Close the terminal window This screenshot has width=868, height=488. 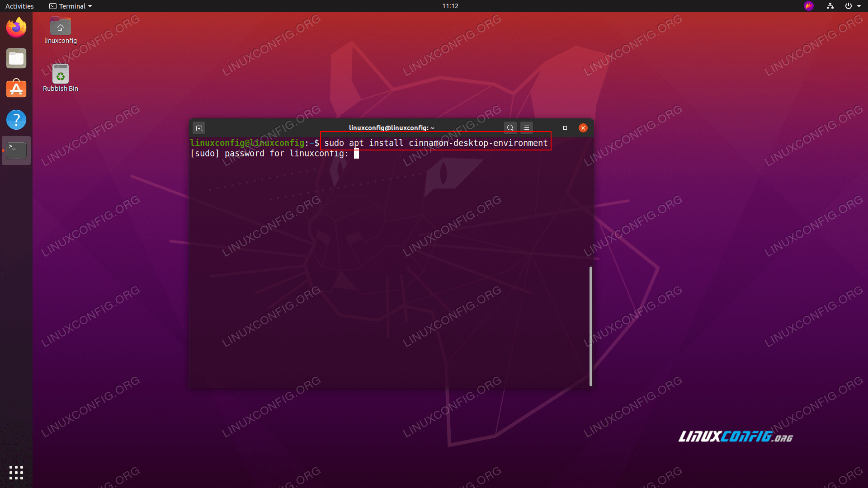tap(583, 128)
